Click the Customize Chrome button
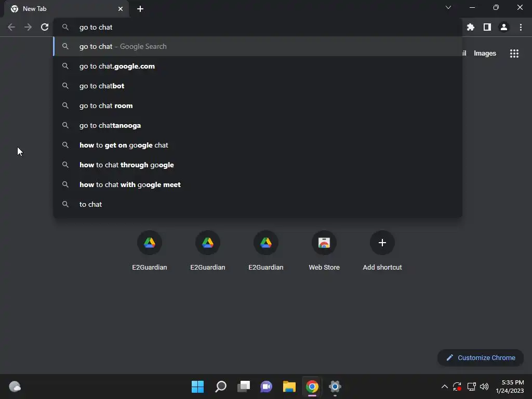Image resolution: width=532 pixels, height=399 pixels. click(x=481, y=357)
